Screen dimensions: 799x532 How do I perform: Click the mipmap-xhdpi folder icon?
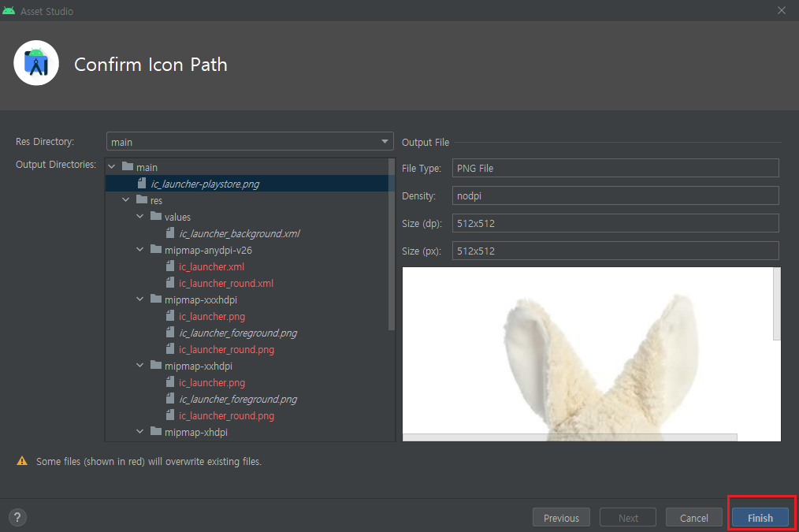[157, 432]
